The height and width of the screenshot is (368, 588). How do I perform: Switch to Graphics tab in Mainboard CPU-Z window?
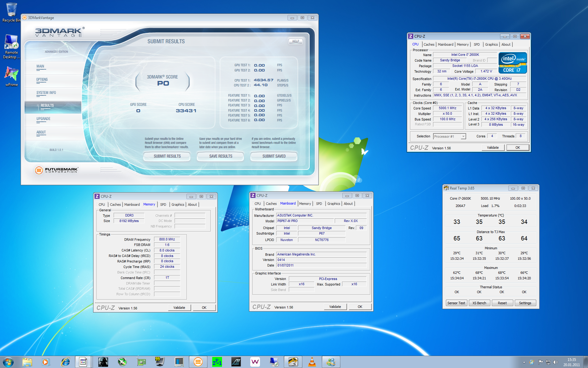(334, 204)
